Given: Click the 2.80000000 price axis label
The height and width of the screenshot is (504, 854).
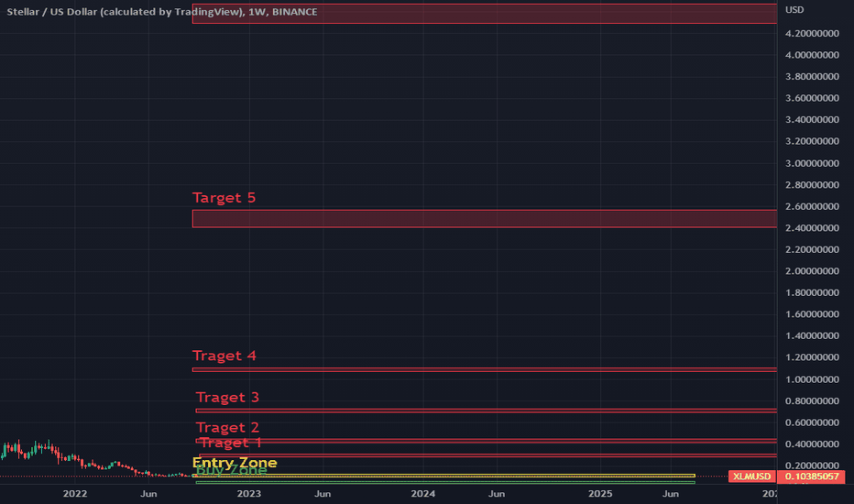Looking at the screenshot, I should pyautogui.click(x=812, y=185).
